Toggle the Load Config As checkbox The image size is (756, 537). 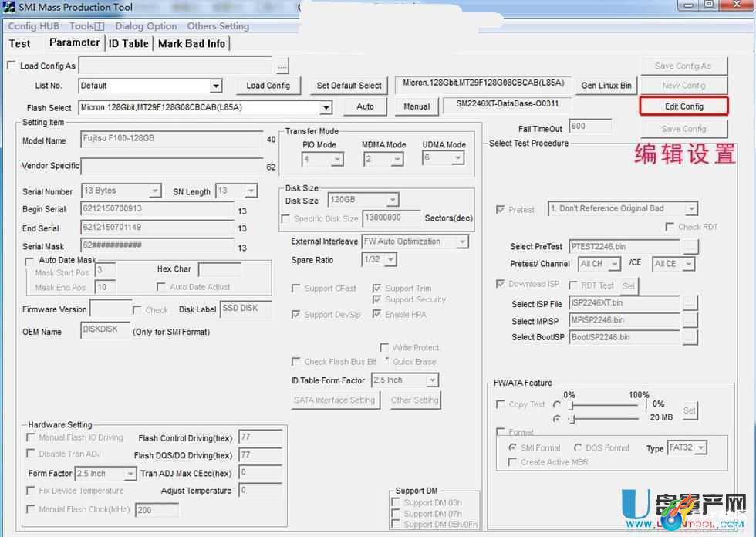(12, 65)
